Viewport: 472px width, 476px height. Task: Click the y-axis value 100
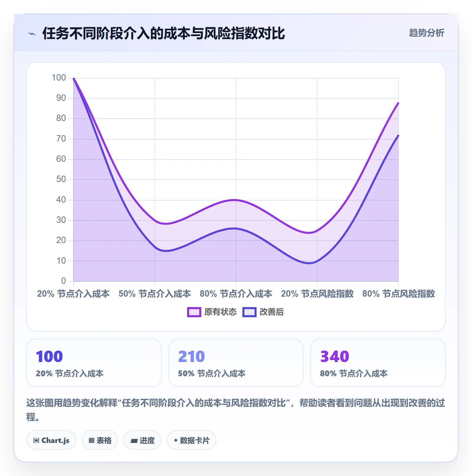pyautogui.click(x=59, y=78)
